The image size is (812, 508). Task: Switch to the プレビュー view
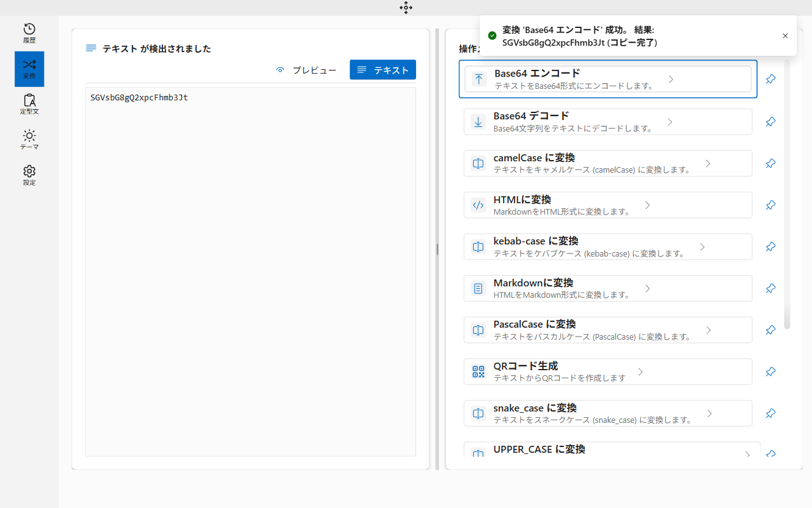[306, 70]
